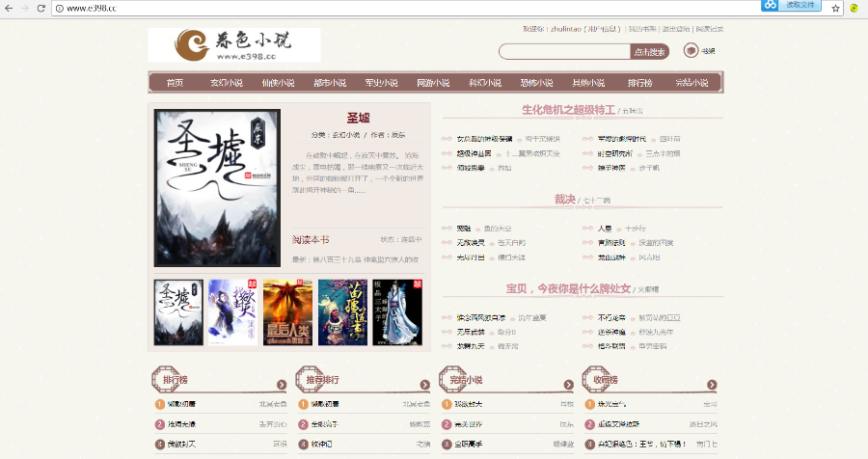
Task: Click rank 2 badge in 推荐排行 list
Action: (304, 424)
